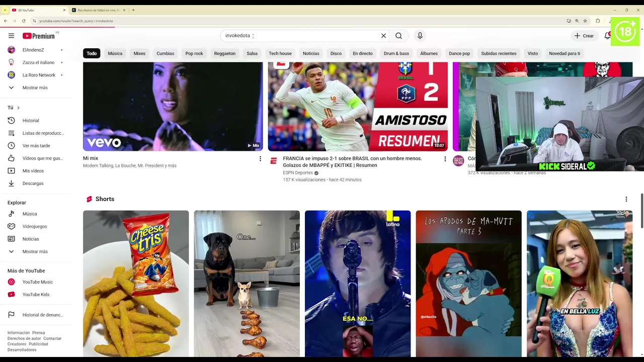Select the Cumbias filter chip
Viewport: 644px width, 362px height.
pyautogui.click(x=165, y=53)
